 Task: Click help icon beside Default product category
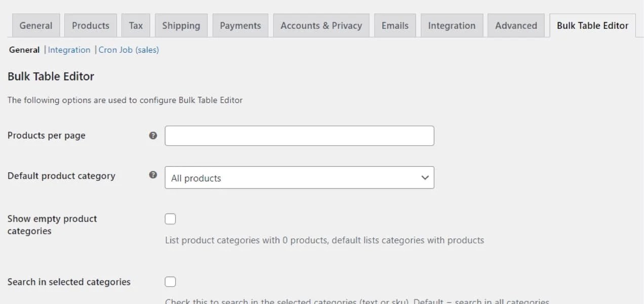(x=153, y=175)
